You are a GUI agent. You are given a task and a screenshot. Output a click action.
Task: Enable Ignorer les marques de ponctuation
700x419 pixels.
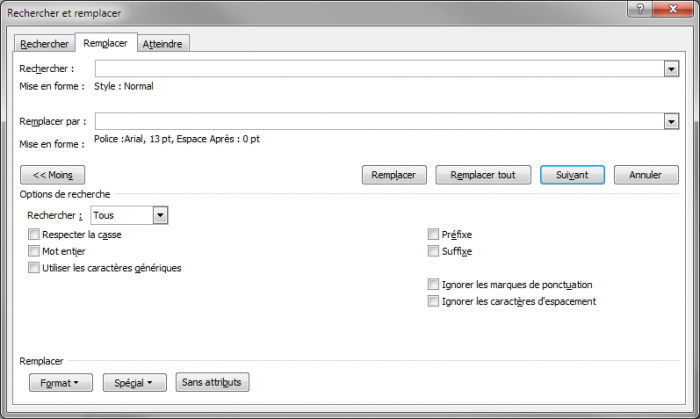point(433,284)
